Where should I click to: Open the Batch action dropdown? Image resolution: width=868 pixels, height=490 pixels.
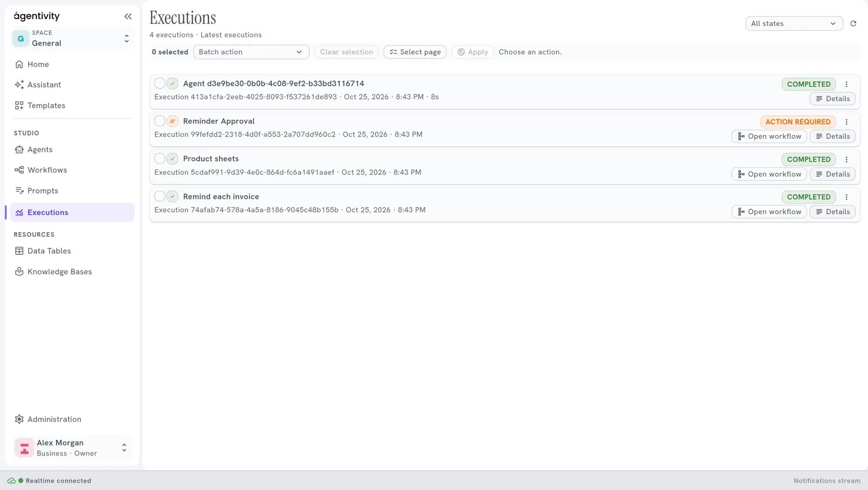251,52
